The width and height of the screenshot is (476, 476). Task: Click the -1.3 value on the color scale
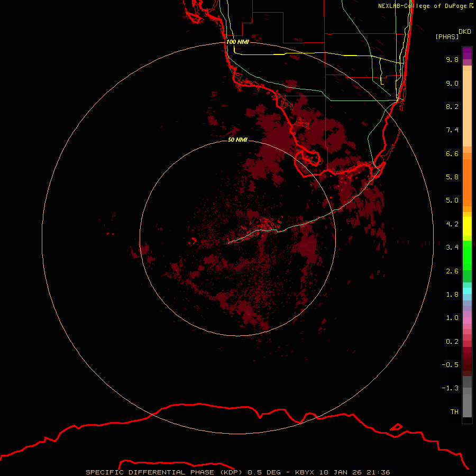coord(450,388)
